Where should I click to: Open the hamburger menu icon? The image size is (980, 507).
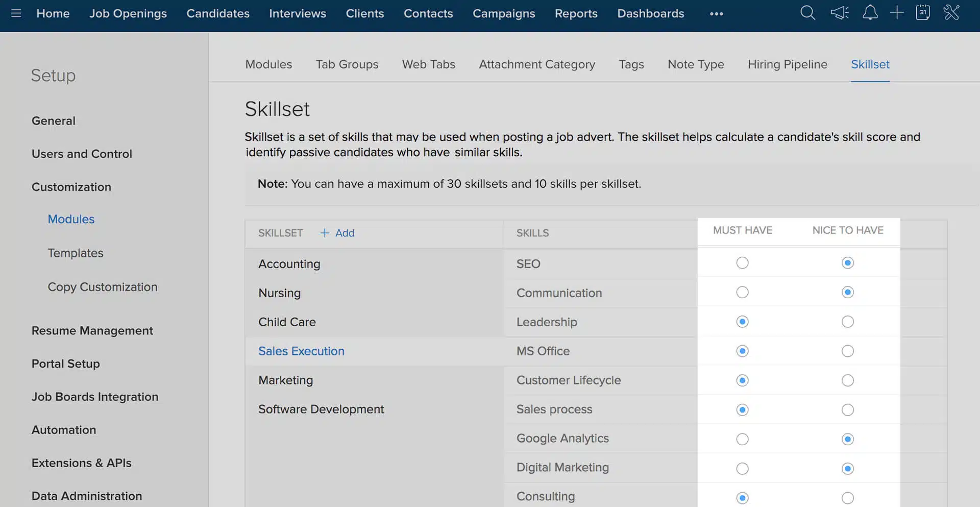[16, 13]
